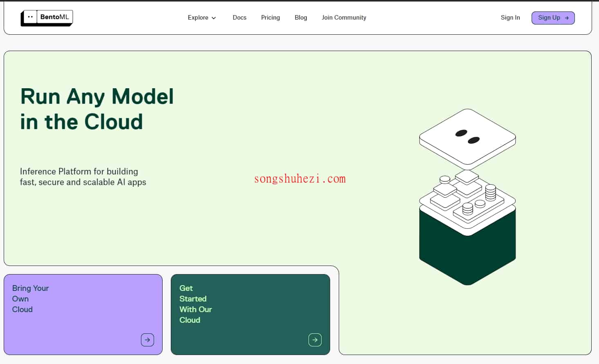Click the Run Any Model in the Cloud heading
599x364 pixels.
97,109
